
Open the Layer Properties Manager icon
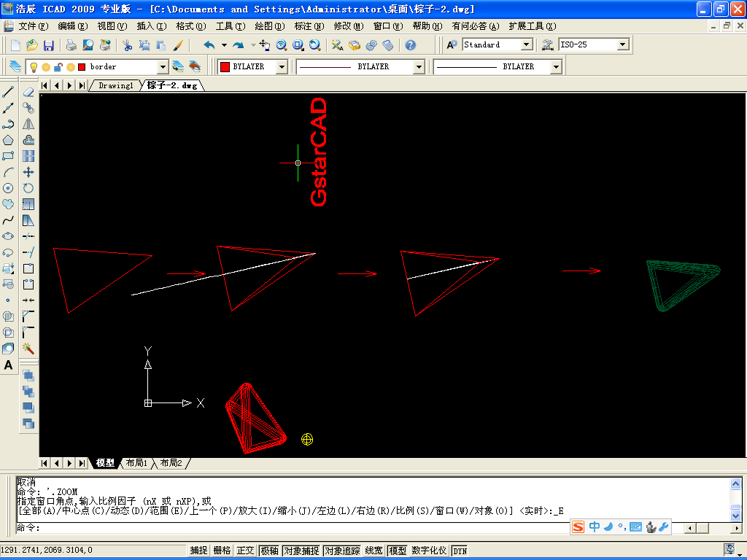[15, 66]
